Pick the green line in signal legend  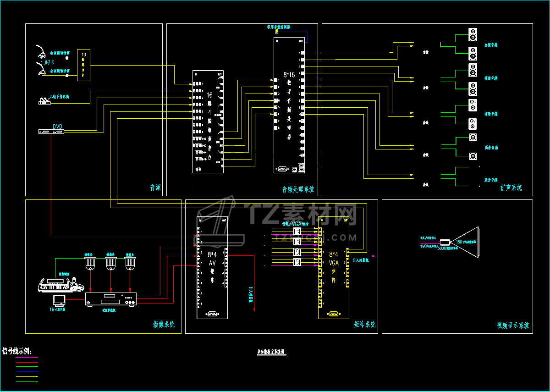(x=27, y=381)
